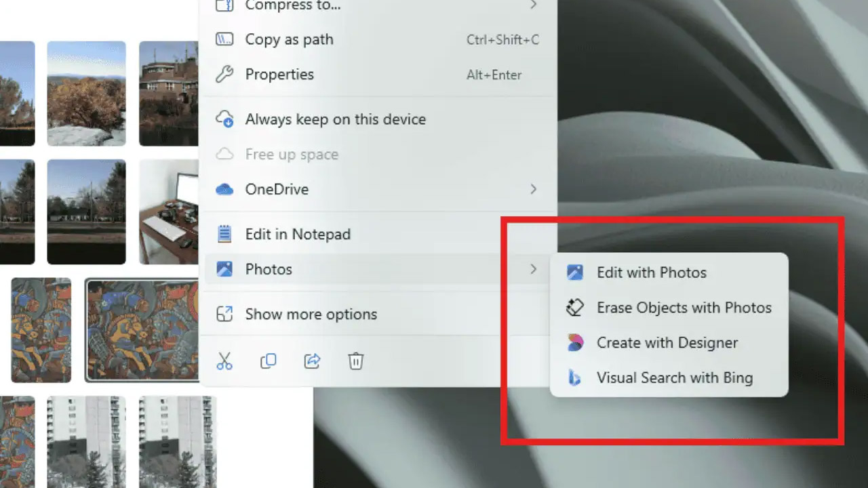
Task: Select Visual Search with Bing
Action: click(669, 378)
